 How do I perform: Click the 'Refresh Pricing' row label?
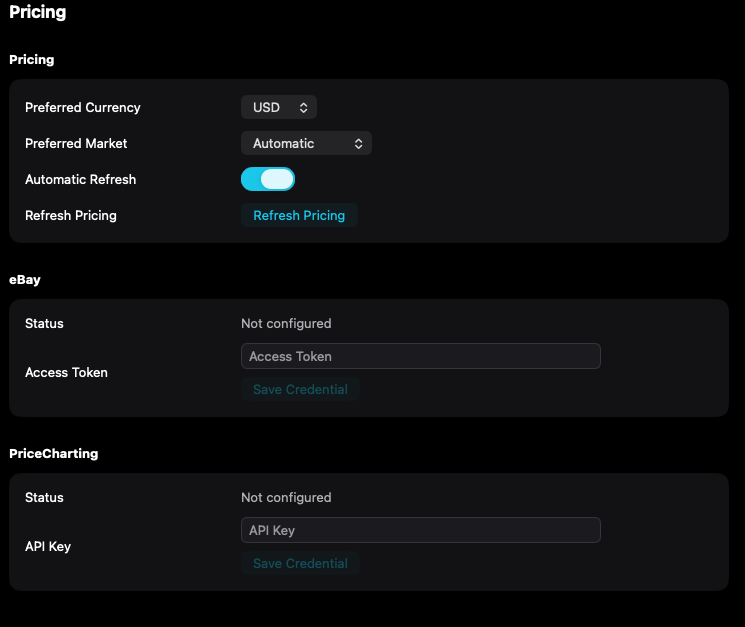(x=71, y=216)
